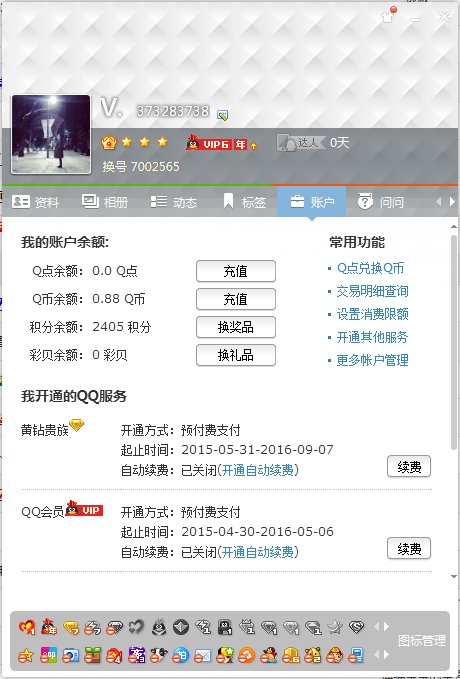Click the grey heart icon in tray

[137, 627]
